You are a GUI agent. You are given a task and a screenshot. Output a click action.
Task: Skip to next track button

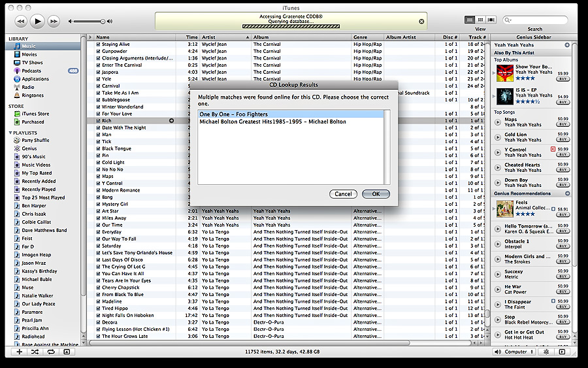[x=54, y=22]
